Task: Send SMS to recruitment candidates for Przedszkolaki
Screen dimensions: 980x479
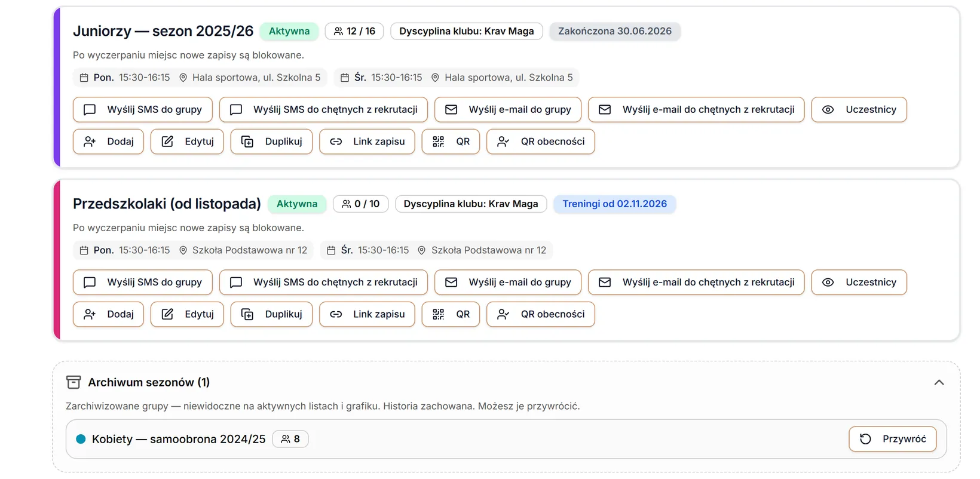Action: (x=323, y=282)
